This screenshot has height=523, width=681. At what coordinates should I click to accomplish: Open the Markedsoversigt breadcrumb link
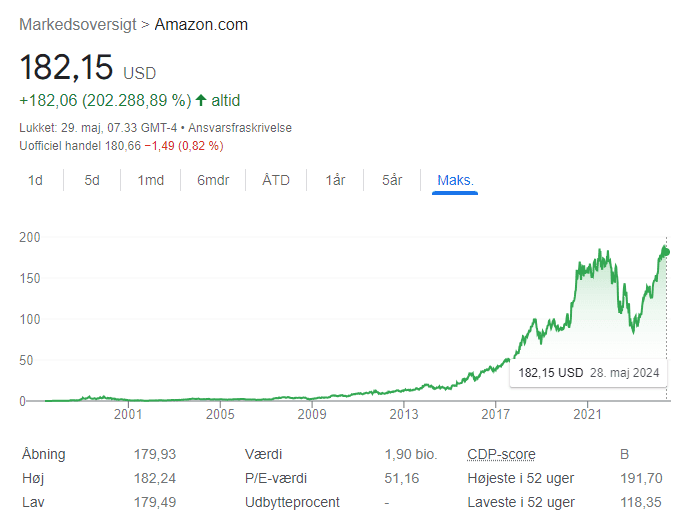click(79, 24)
